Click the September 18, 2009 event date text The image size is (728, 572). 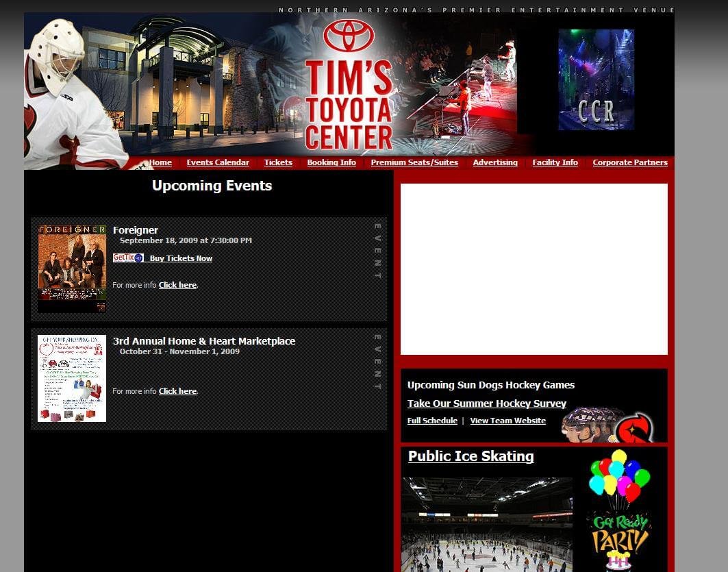(186, 240)
